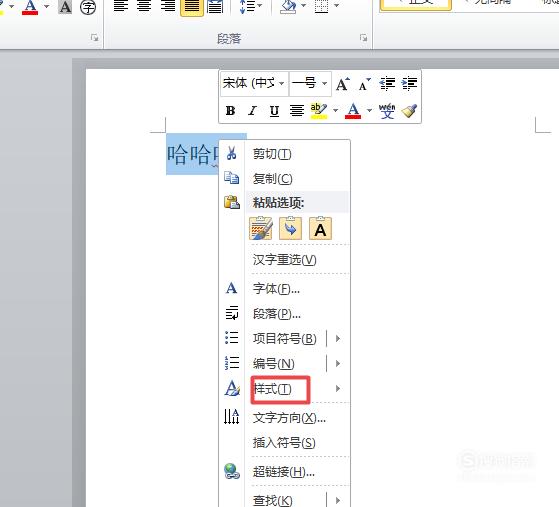
Task: Click shading paint bucket icon
Action: [288, 6]
